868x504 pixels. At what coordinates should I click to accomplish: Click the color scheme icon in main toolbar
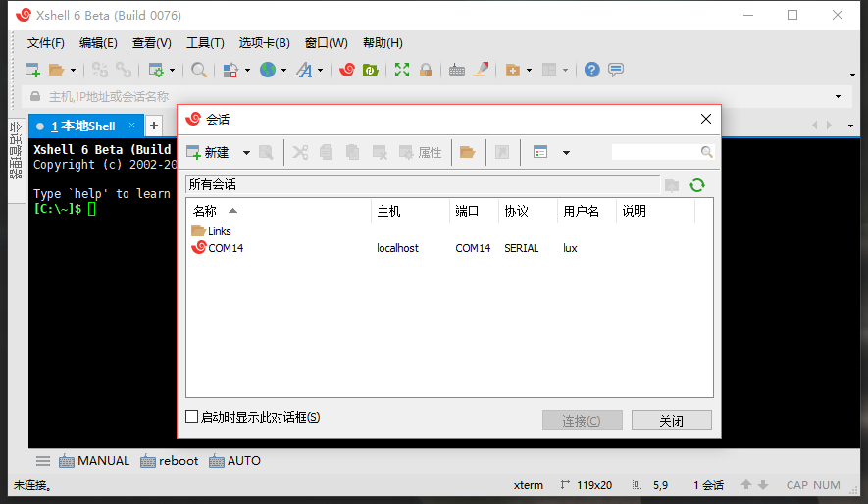click(x=230, y=70)
